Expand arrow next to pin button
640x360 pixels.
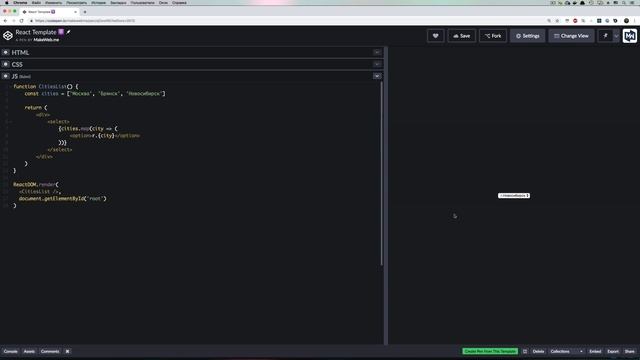(616, 36)
